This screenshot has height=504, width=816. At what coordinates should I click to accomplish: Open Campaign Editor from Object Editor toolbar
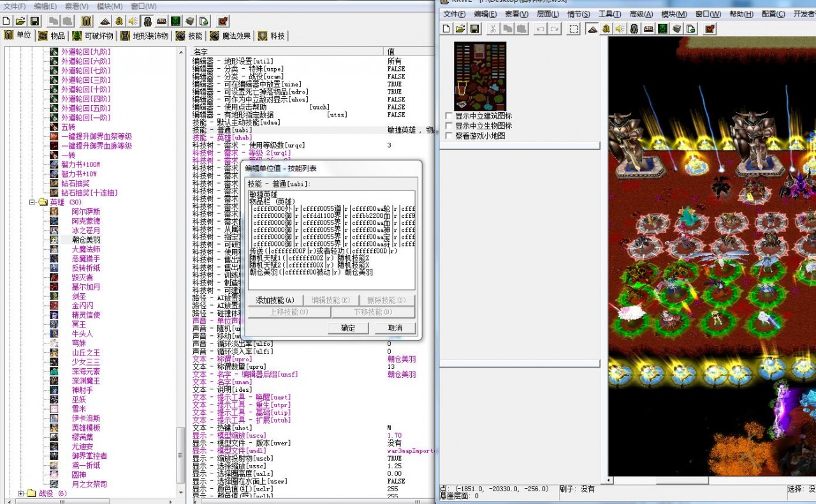point(161,21)
